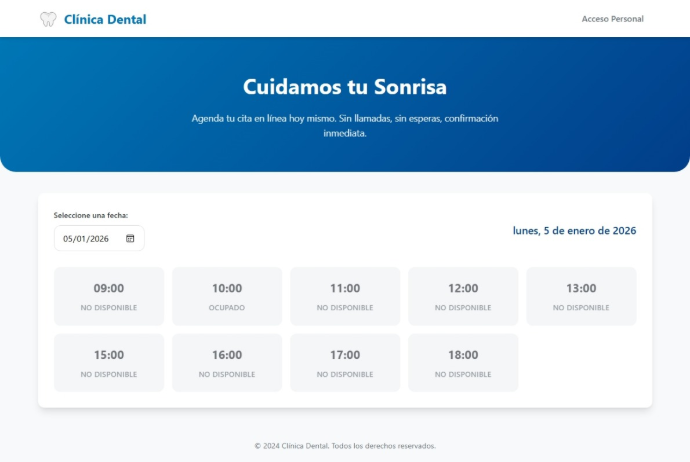Screen dimensions: 690x462
Task: Click the 18:00 time slot
Action: point(463,362)
